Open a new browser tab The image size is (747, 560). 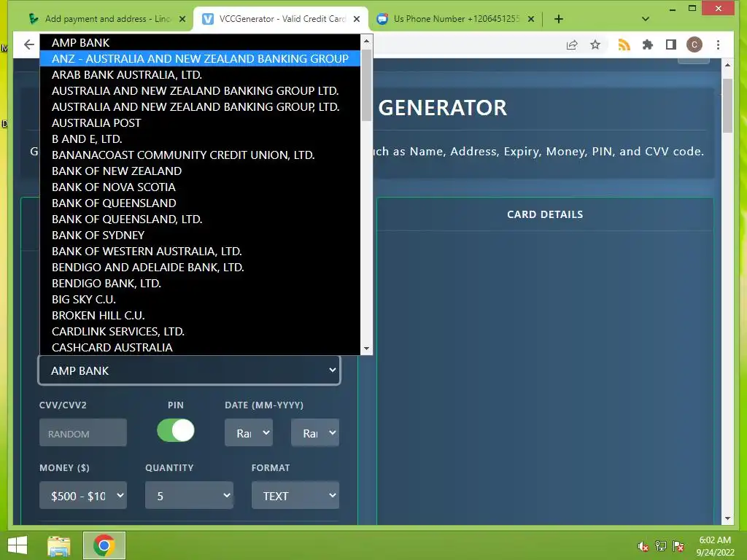(559, 19)
